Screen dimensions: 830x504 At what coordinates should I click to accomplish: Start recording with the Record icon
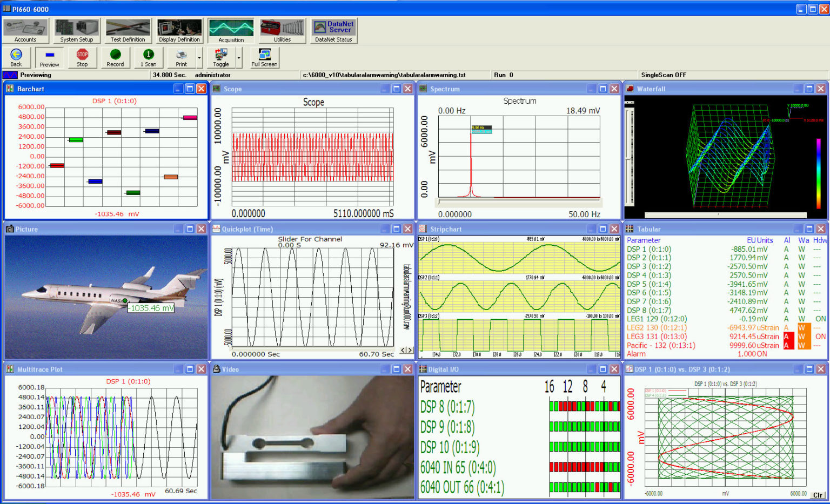(x=115, y=57)
